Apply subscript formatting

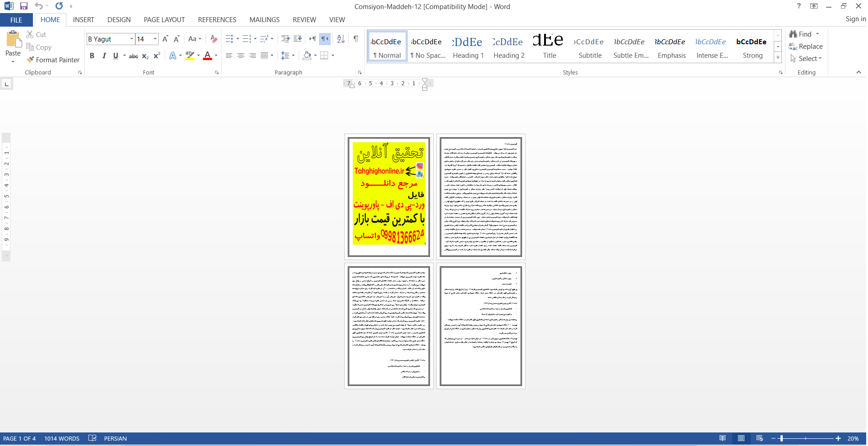[x=145, y=56]
